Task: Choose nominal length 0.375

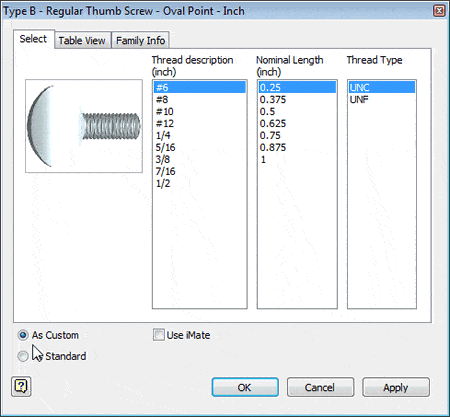Action: tap(297, 100)
